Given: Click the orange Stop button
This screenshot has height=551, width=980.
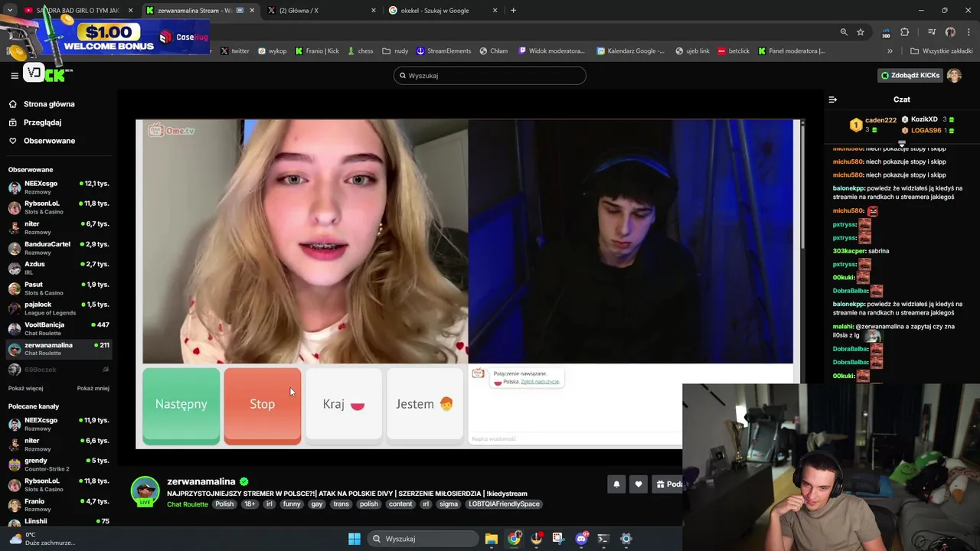Looking at the screenshot, I should coord(262,405).
